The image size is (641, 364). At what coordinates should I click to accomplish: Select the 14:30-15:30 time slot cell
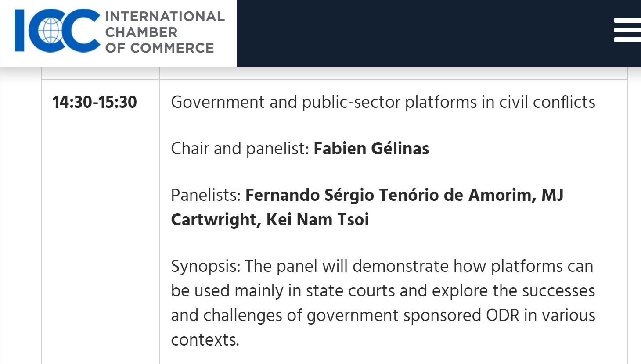tap(94, 102)
